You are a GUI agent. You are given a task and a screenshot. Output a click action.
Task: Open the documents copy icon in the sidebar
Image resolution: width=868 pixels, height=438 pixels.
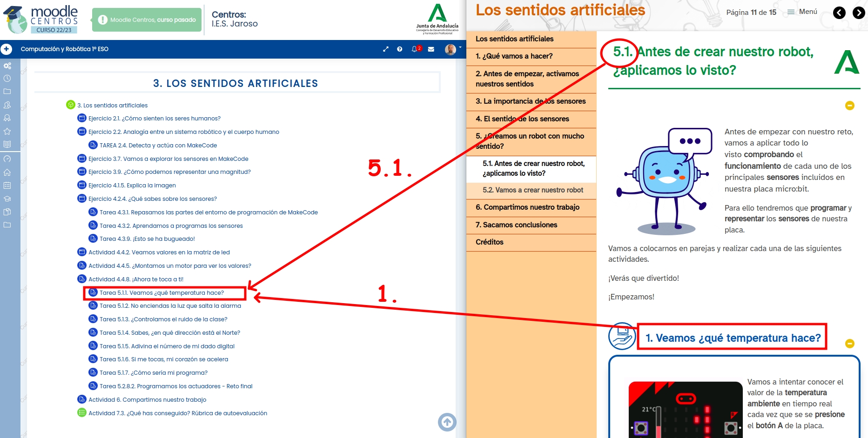point(7,212)
